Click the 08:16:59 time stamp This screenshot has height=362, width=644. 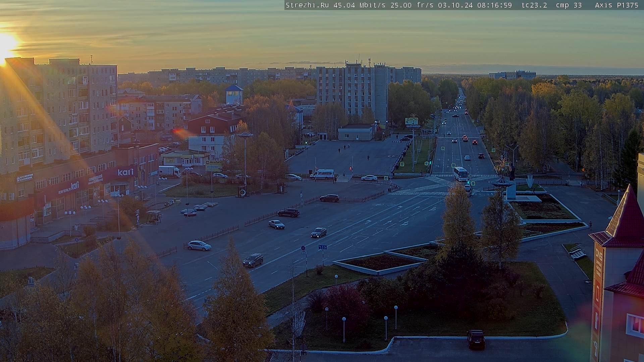[x=494, y=5]
